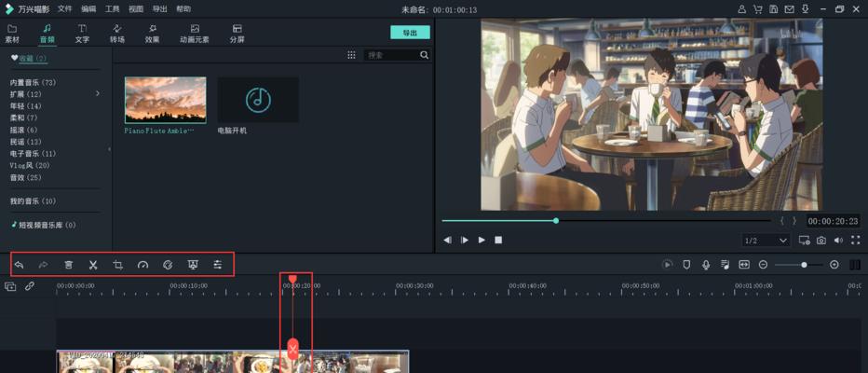Open the 1/2 preview quality dropdown
868x373 pixels.
(x=766, y=240)
